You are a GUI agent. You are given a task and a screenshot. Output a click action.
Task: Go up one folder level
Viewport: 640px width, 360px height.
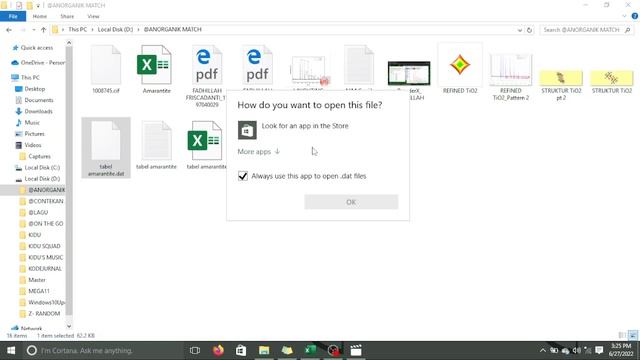(43, 30)
